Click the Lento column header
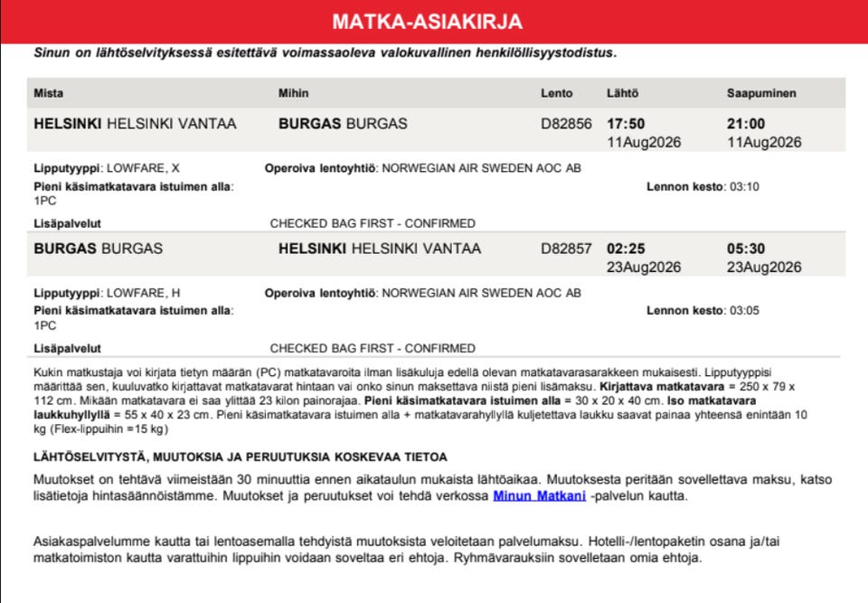This screenshot has width=868, height=603. (556, 93)
